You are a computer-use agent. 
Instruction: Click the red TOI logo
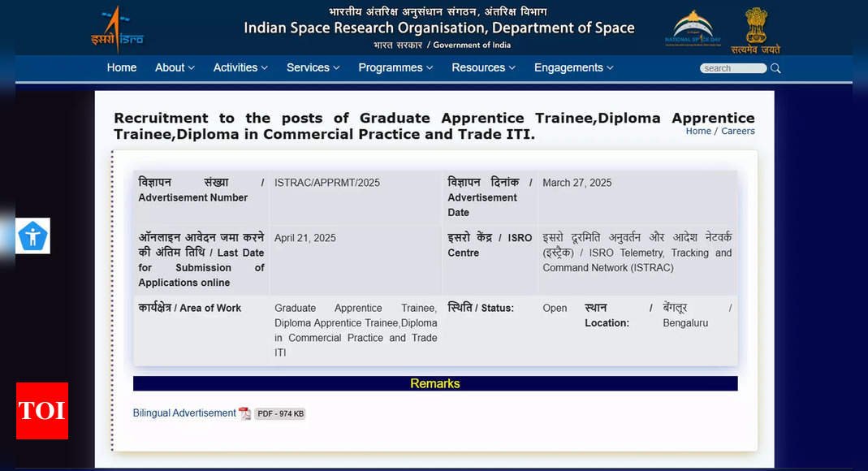(x=42, y=411)
